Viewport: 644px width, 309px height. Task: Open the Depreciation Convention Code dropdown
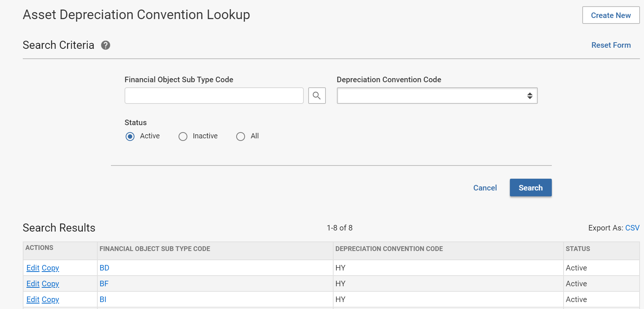click(437, 96)
